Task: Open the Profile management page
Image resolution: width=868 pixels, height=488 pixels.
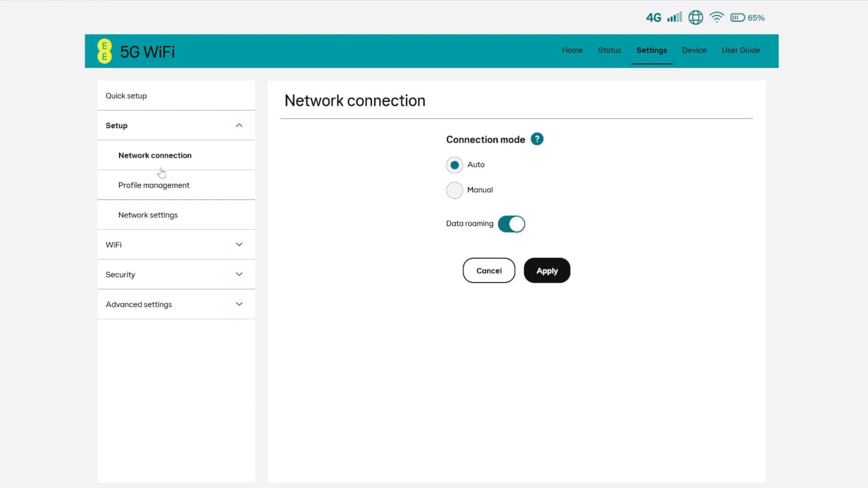Action: click(x=154, y=185)
